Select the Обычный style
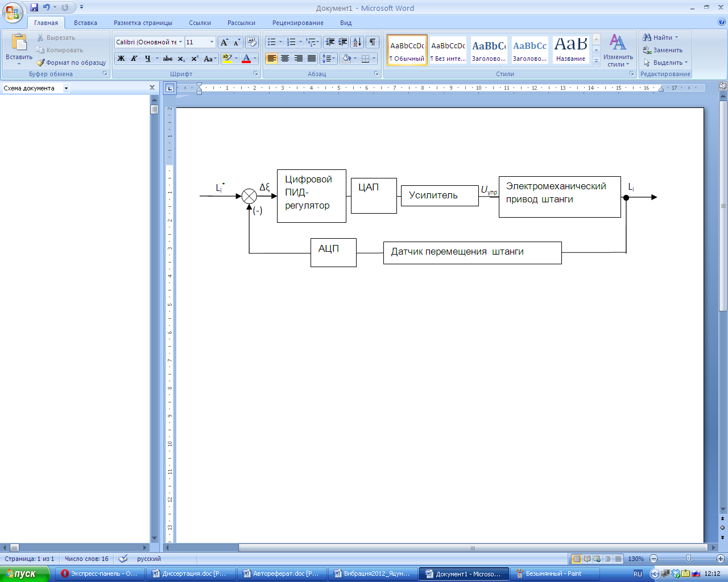 (407, 50)
